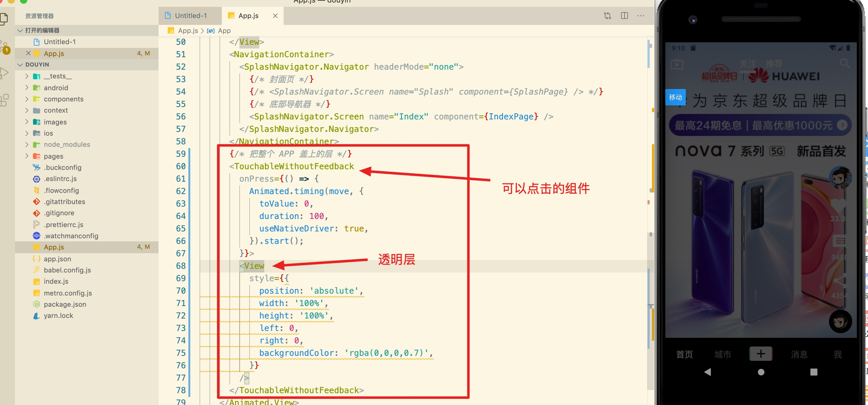Switch to the Untitled-1 tab
This screenshot has width=868, height=405.
(190, 16)
